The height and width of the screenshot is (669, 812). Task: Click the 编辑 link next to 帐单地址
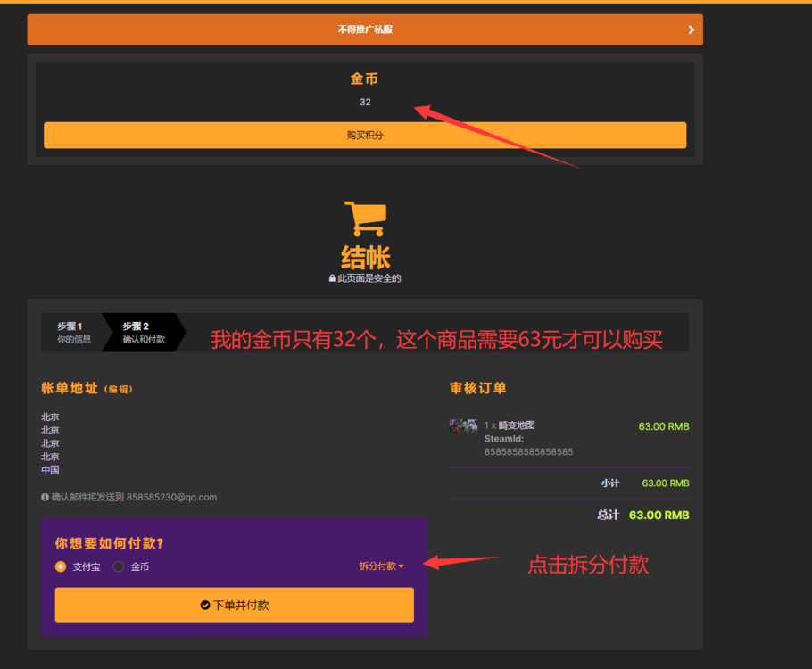point(119,390)
